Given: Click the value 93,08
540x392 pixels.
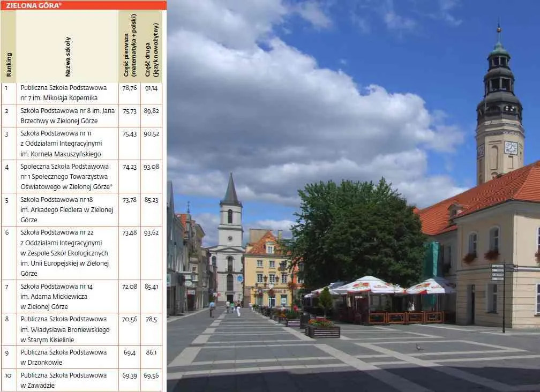Looking at the screenshot, I should tap(151, 167).
